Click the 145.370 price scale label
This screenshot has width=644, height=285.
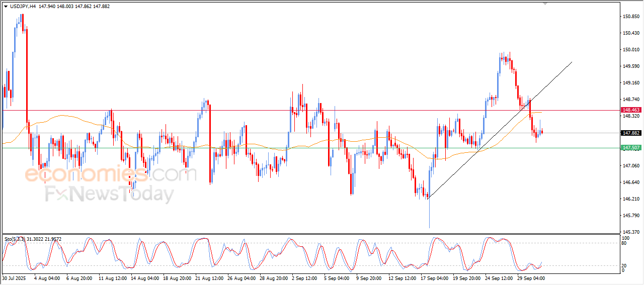click(x=631, y=232)
